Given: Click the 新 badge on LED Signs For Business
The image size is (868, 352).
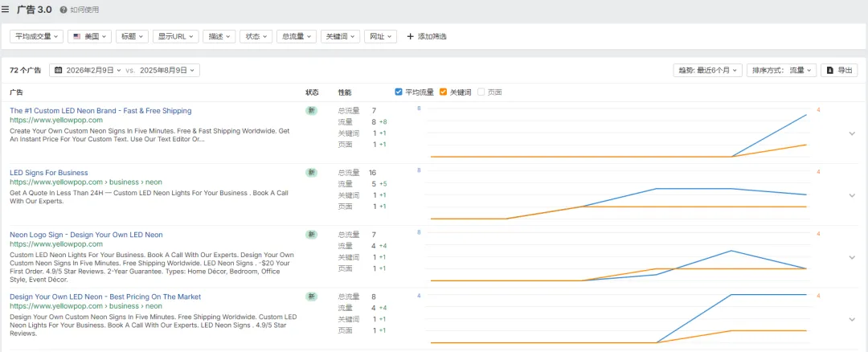Looking at the screenshot, I should click(311, 173).
